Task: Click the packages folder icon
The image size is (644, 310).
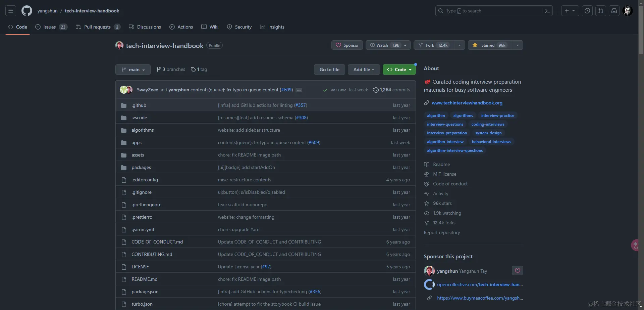Action: (124, 168)
